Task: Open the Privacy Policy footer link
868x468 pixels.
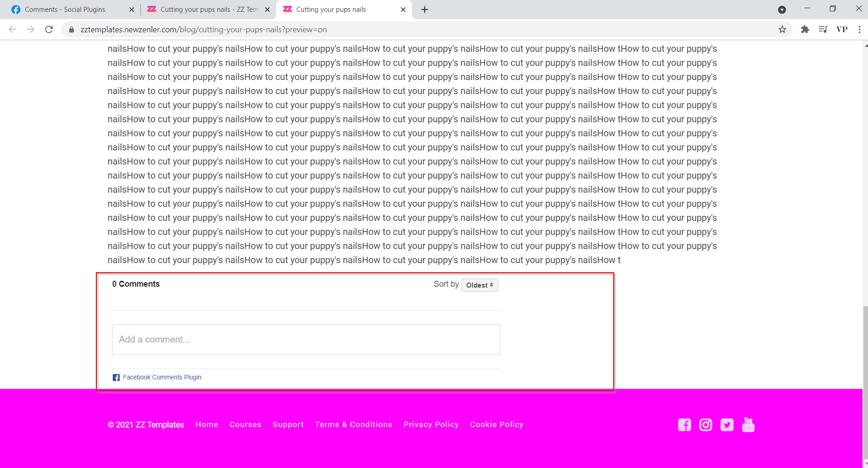Action: click(431, 424)
